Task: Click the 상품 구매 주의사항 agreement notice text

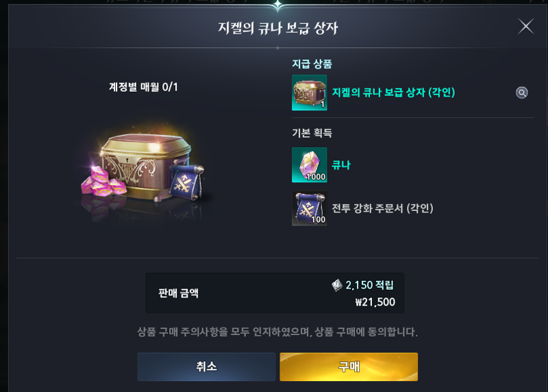Action: pos(277,332)
